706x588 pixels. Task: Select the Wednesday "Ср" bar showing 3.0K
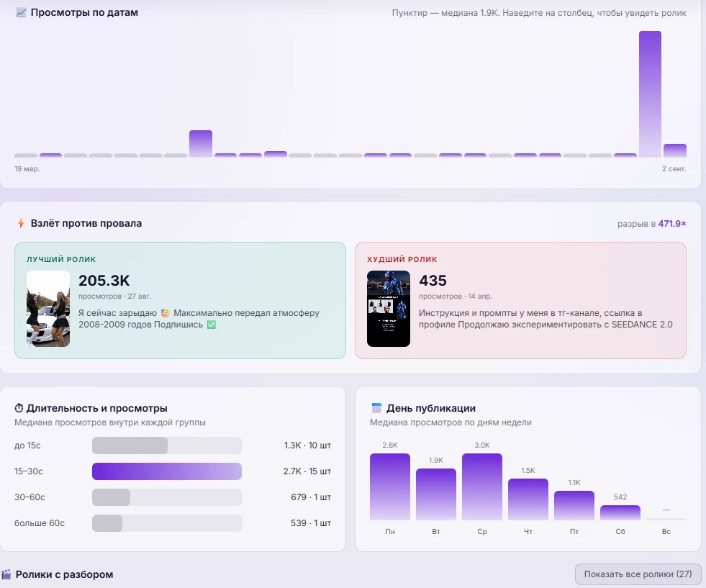[x=482, y=487]
